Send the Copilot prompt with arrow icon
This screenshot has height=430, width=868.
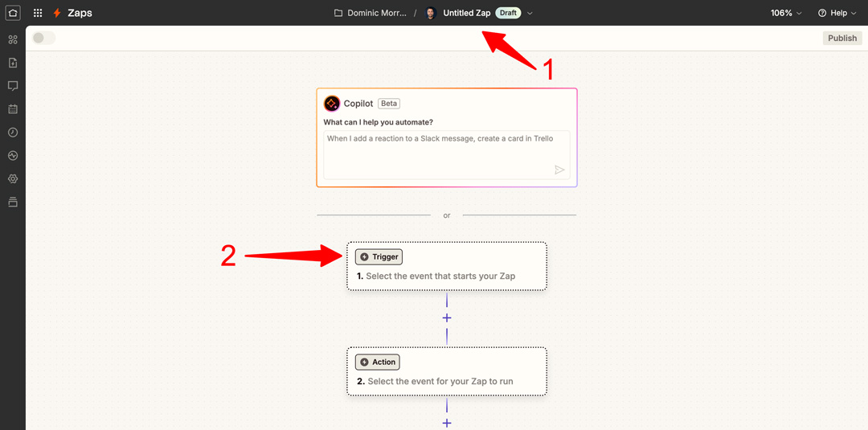coord(559,170)
